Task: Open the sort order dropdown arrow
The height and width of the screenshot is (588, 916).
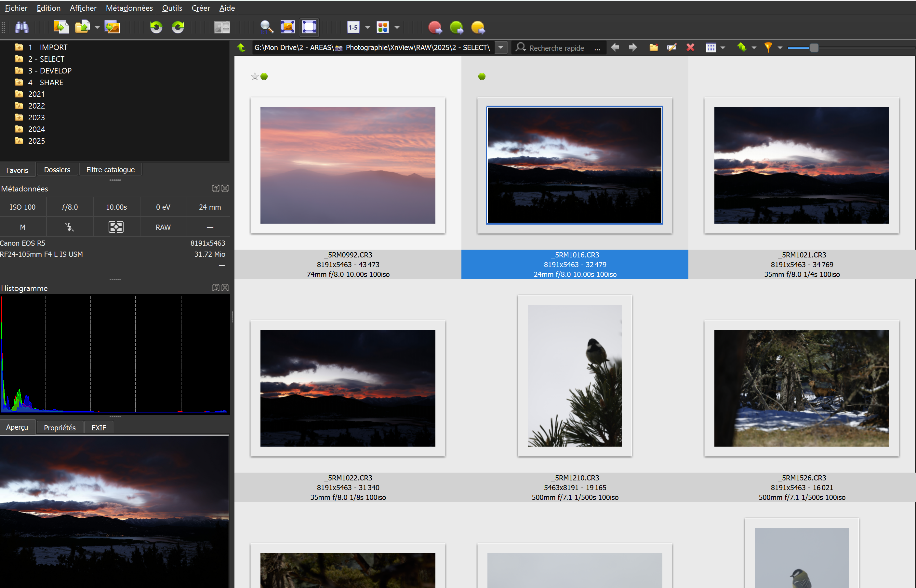Action: (754, 48)
